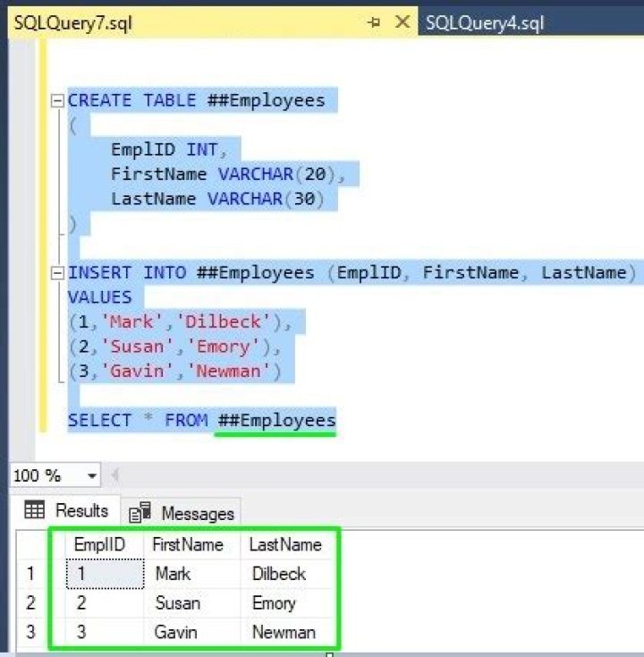This screenshot has height=657, width=644.
Task: Click the Gavin cell
Action: (192, 632)
